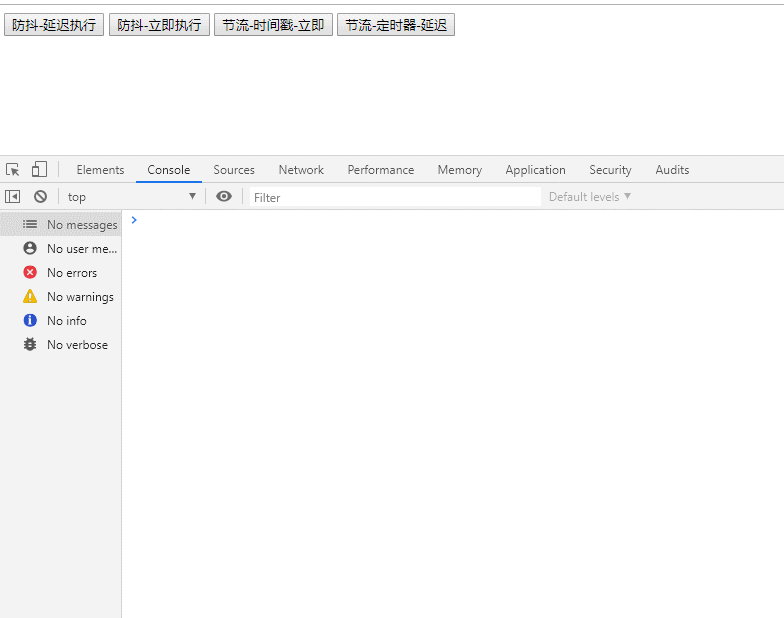Click the eye icon for live expressions
Screen dimensions: 784x618
click(224, 197)
